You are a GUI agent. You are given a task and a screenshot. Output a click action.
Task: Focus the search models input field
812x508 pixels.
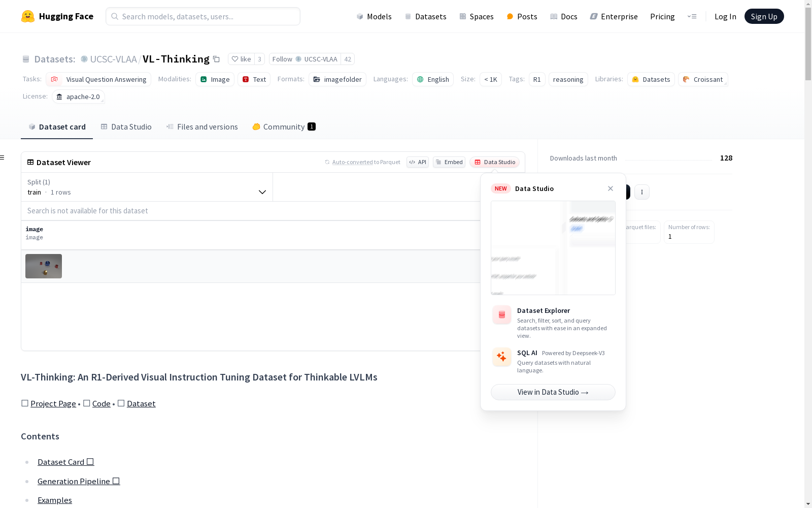point(203,16)
